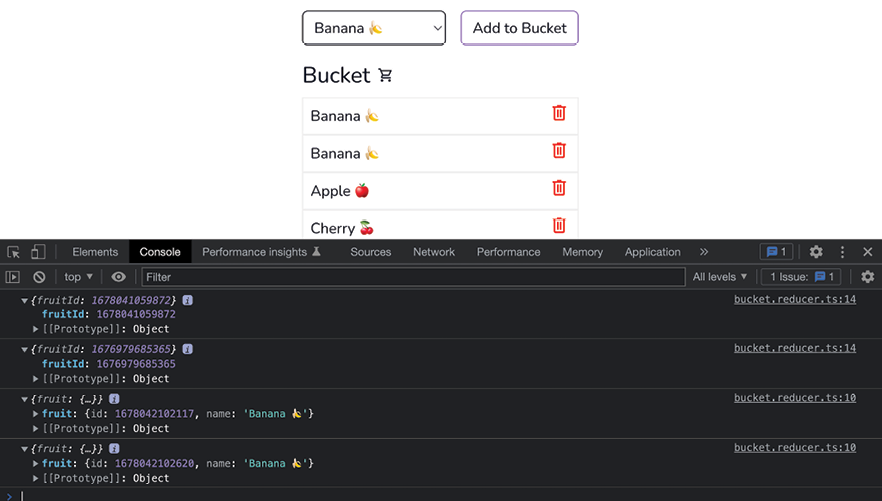Screen dimensions: 882x501
Task: Go to the Performance tab
Action: tap(508, 252)
